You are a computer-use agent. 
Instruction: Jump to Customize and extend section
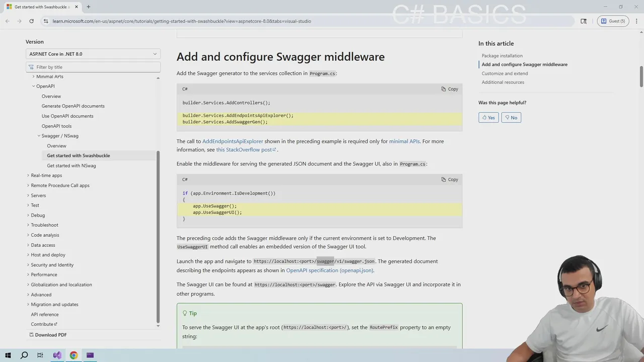pos(505,73)
